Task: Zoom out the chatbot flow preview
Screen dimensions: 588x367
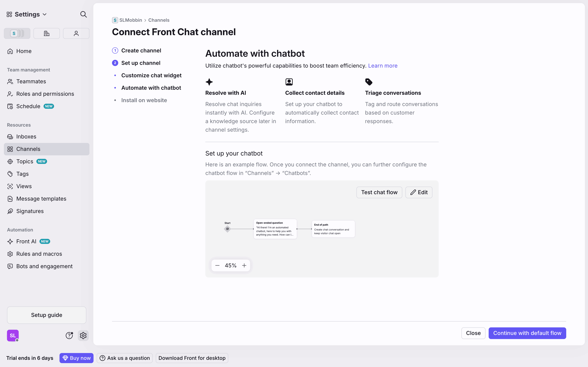Action: (217, 266)
